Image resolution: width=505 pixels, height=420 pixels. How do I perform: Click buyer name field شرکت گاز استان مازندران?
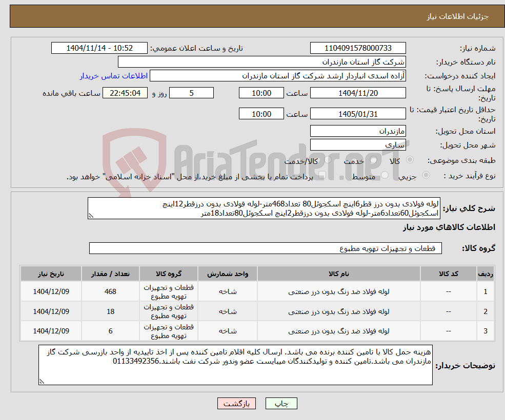pyautogui.click(x=262, y=62)
